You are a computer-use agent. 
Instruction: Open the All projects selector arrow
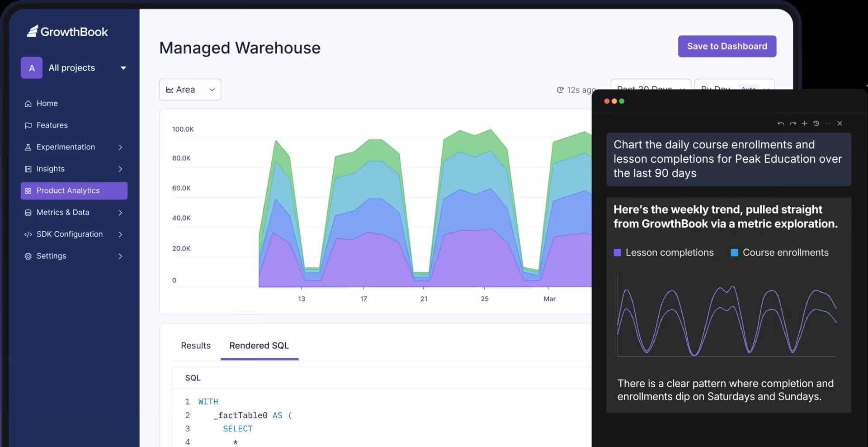(x=123, y=68)
